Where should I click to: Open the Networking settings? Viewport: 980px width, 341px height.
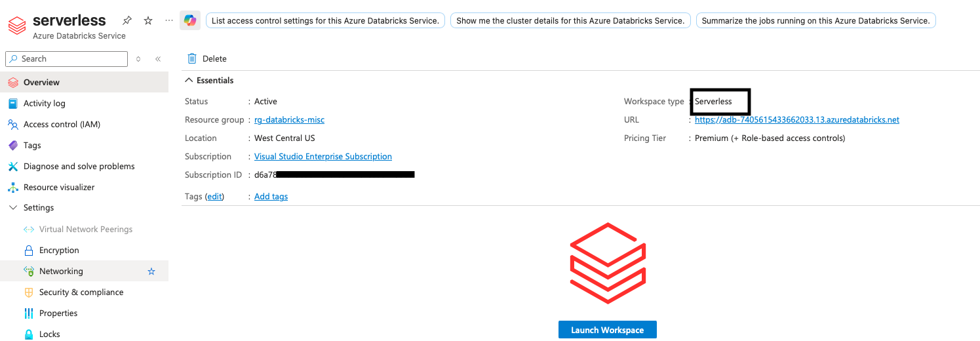pyautogui.click(x=84, y=271)
